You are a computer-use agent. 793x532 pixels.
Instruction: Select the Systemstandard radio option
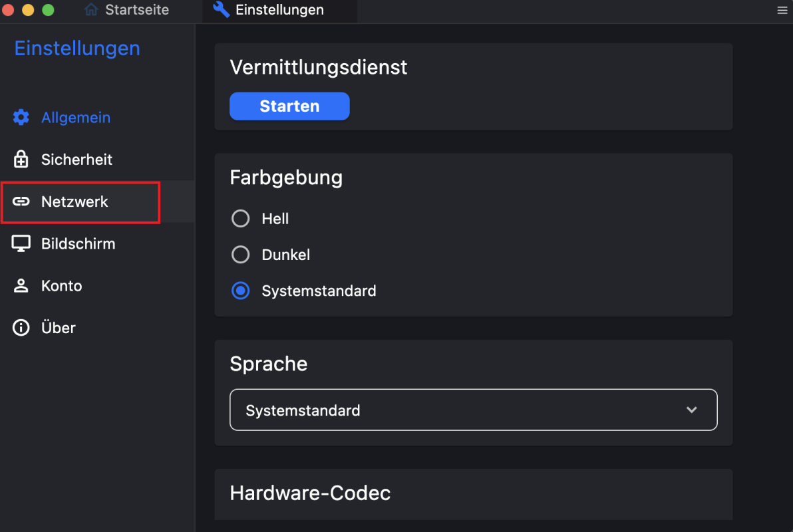click(x=240, y=291)
